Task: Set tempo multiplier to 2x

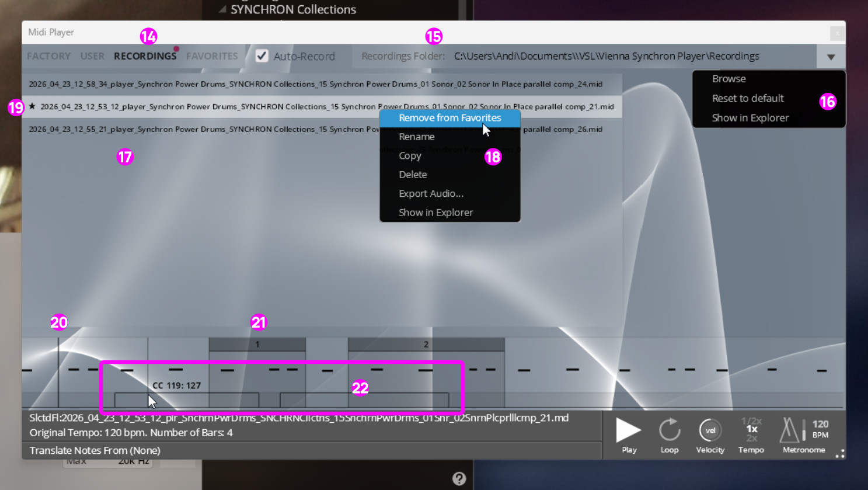Action: tap(751, 438)
